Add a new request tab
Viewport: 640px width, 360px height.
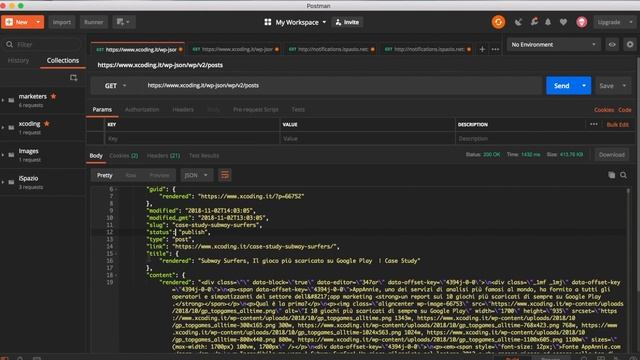click(482, 49)
